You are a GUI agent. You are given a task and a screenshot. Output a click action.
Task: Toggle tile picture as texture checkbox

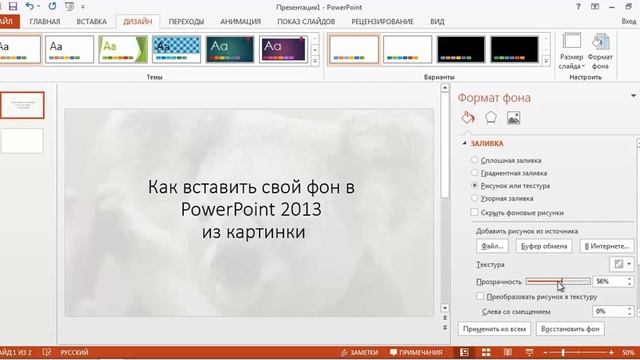click(x=480, y=296)
